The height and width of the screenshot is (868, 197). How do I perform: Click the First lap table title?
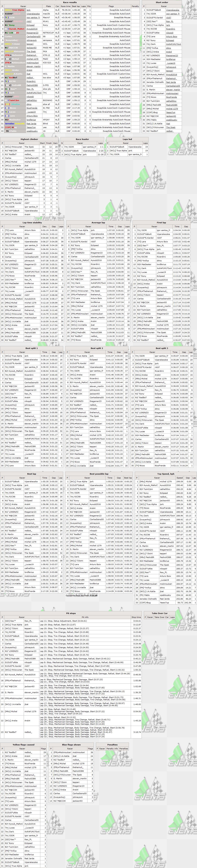161,222
